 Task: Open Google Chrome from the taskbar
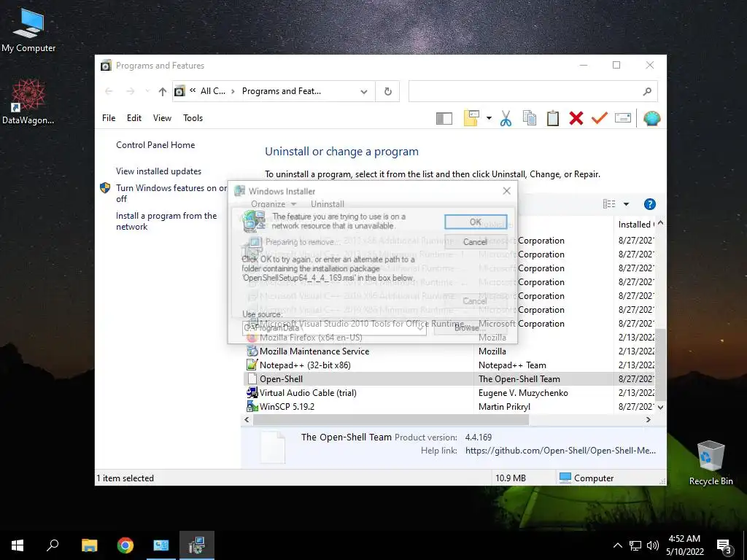(x=125, y=545)
